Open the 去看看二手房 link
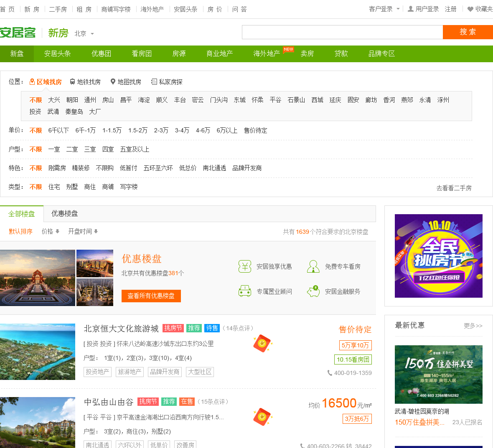Image resolution: width=493 pixels, height=448 pixels. (454, 188)
